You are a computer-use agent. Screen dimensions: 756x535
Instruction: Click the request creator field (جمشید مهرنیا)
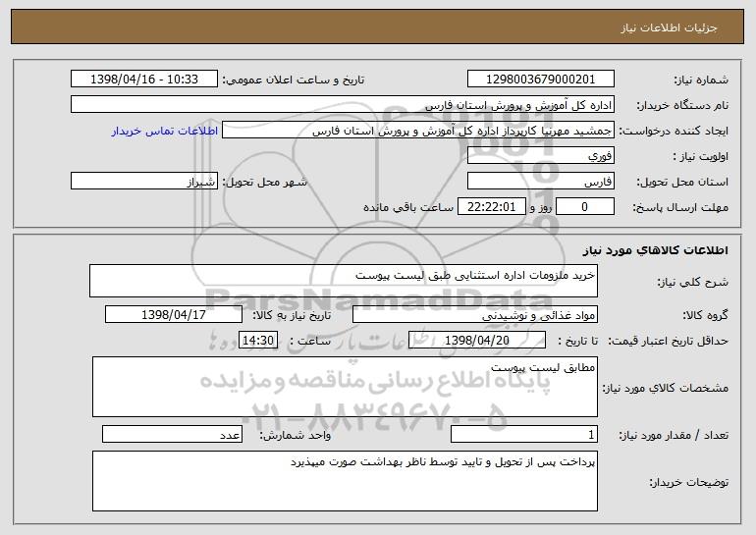[418, 131]
